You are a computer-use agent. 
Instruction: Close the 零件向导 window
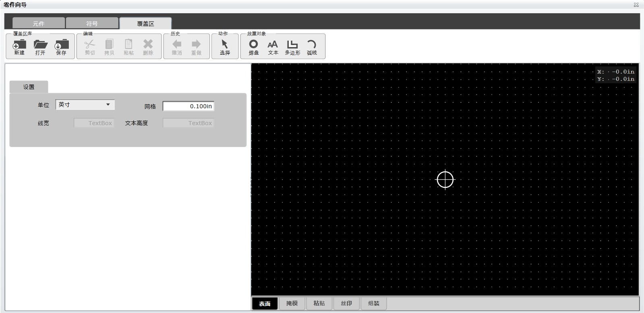click(636, 5)
